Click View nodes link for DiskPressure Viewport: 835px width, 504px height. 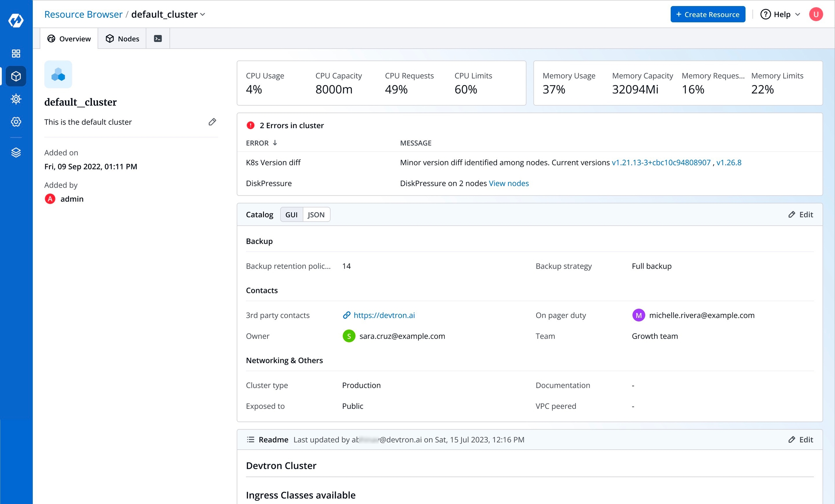coord(508,184)
